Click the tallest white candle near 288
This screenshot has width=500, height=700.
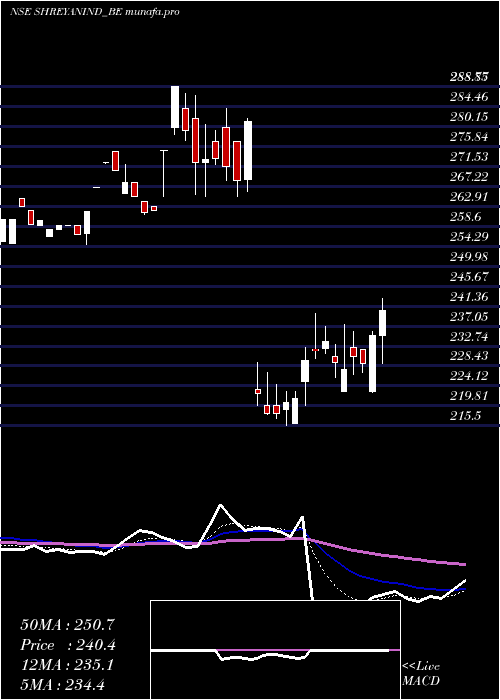point(175,107)
